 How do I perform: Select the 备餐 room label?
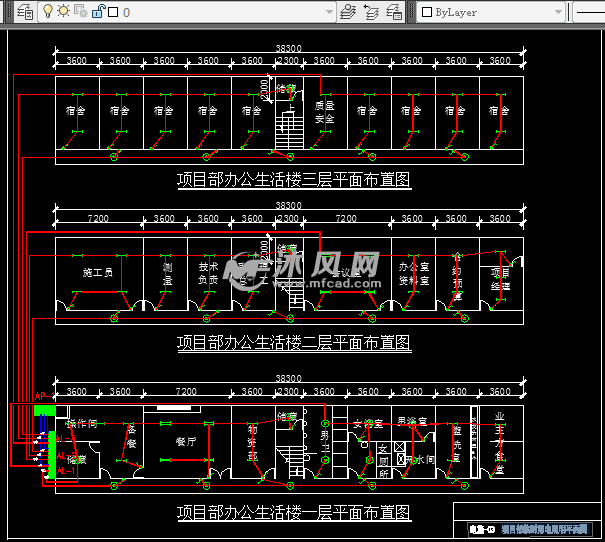[132, 436]
